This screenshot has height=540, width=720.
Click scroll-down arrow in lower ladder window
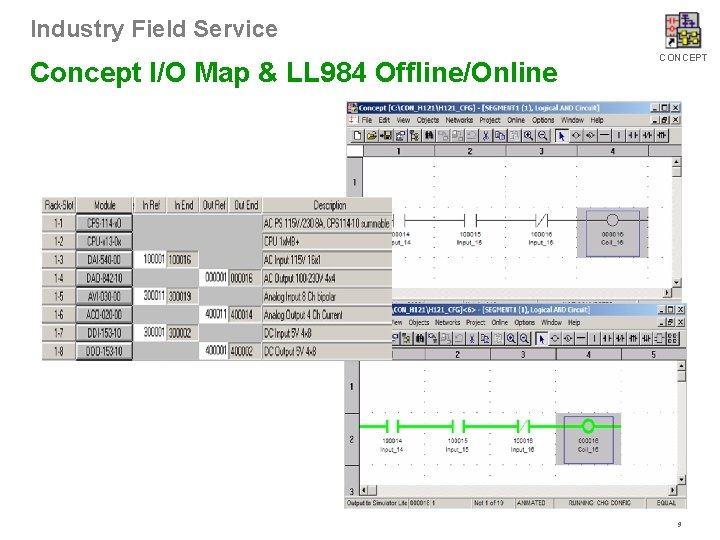click(x=681, y=480)
